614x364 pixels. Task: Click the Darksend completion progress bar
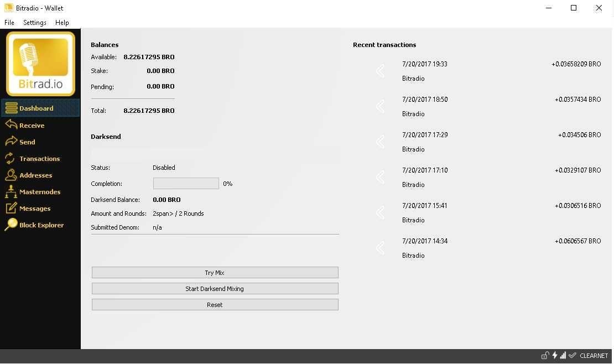pyautogui.click(x=186, y=183)
